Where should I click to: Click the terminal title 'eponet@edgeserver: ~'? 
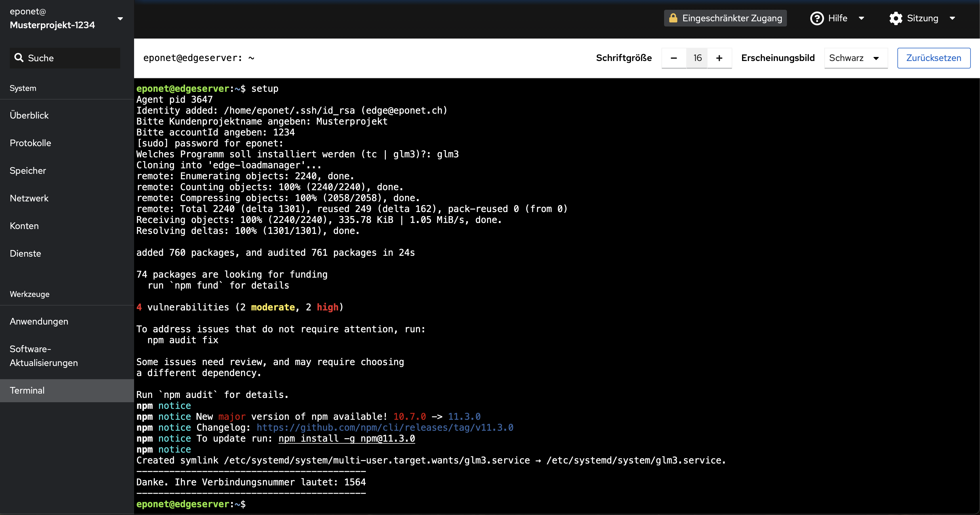click(199, 58)
